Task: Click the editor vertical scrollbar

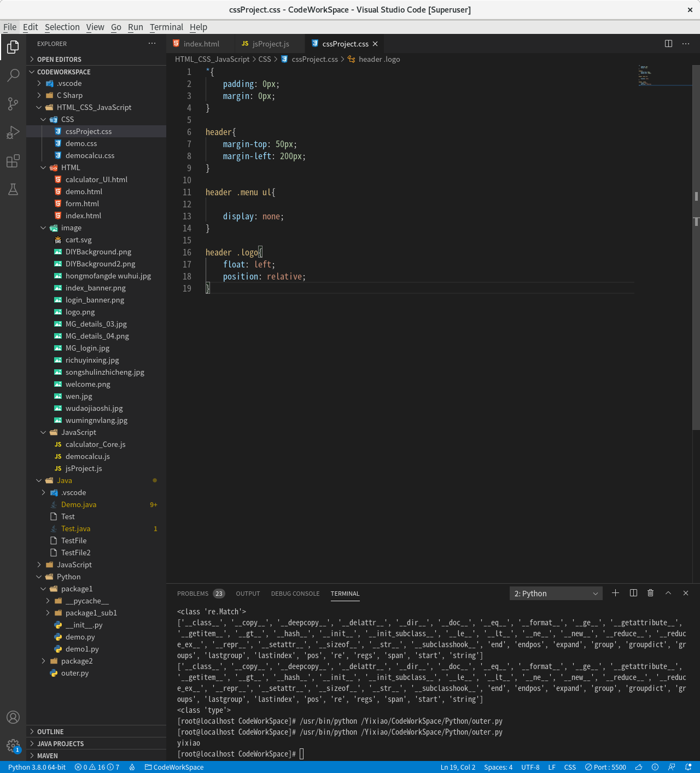Action: [696, 246]
